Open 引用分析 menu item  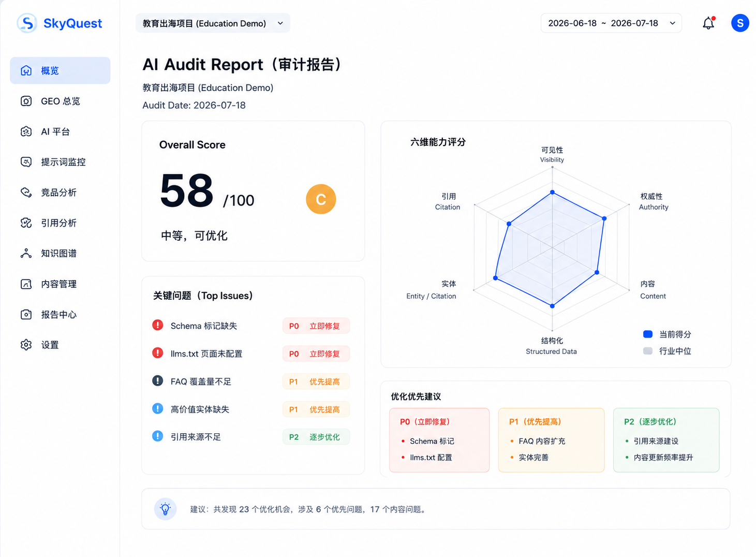tap(60, 223)
